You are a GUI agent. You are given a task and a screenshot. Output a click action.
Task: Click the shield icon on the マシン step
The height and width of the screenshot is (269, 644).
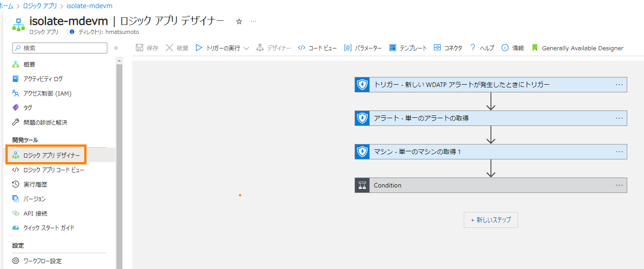pos(362,152)
